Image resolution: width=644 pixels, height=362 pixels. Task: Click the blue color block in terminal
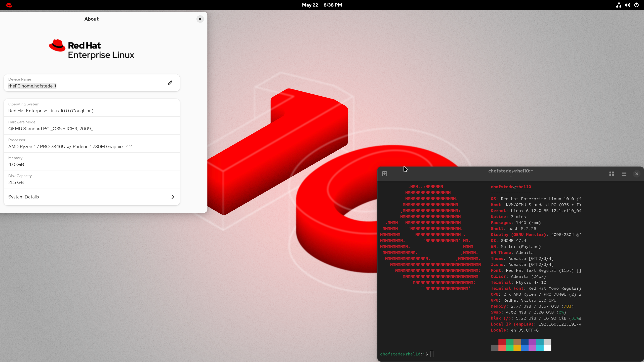[525, 342]
